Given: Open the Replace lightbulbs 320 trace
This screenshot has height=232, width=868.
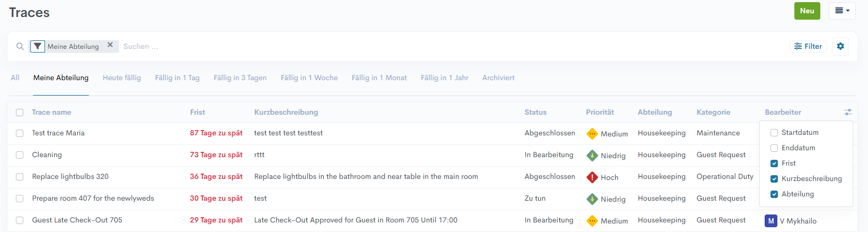Looking at the screenshot, I should point(70,176).
